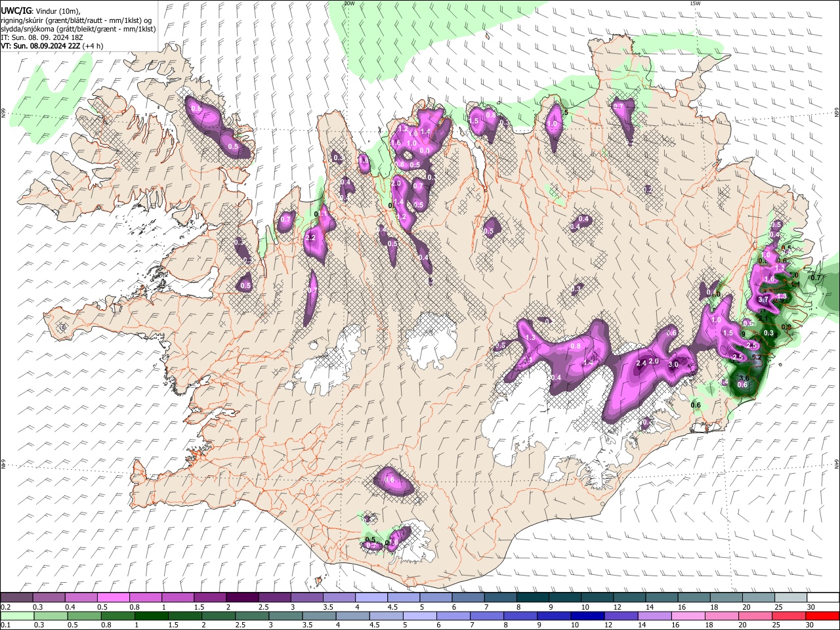Click the '5.2' precipitation value on east coast
This screenshot has height=630, width=840.
(x=756, y=357)
